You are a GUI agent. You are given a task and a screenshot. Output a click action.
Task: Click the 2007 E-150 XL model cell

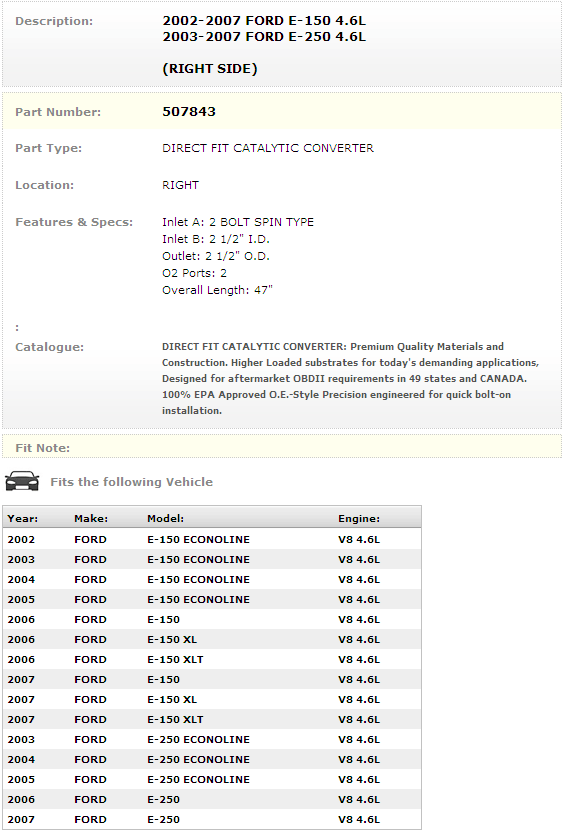point(172,699)
